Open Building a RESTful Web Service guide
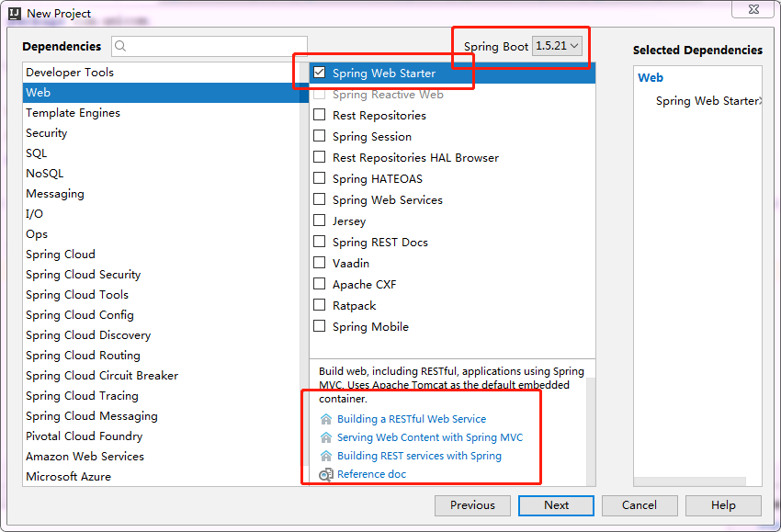The image size is (781, 532). (x=412, y=419)
